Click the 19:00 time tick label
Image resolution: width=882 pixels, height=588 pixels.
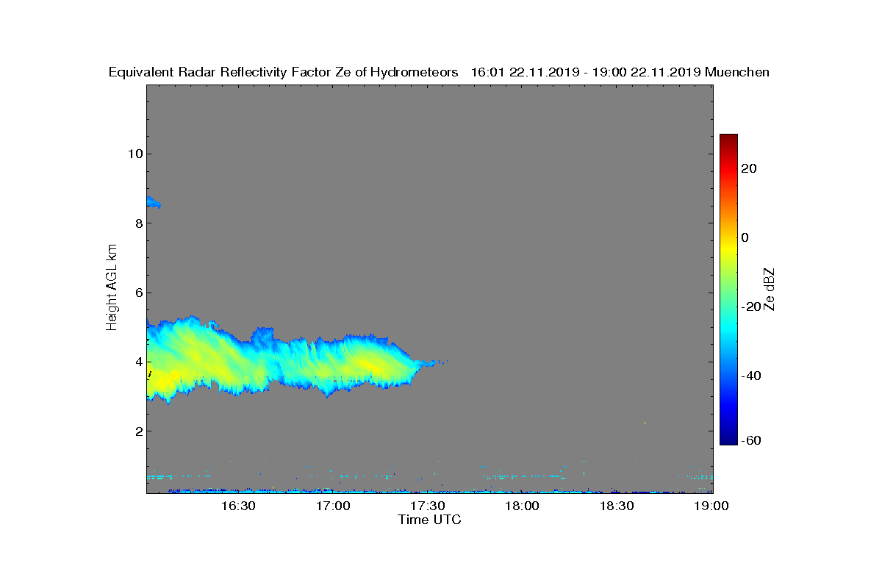pos(711,506)
